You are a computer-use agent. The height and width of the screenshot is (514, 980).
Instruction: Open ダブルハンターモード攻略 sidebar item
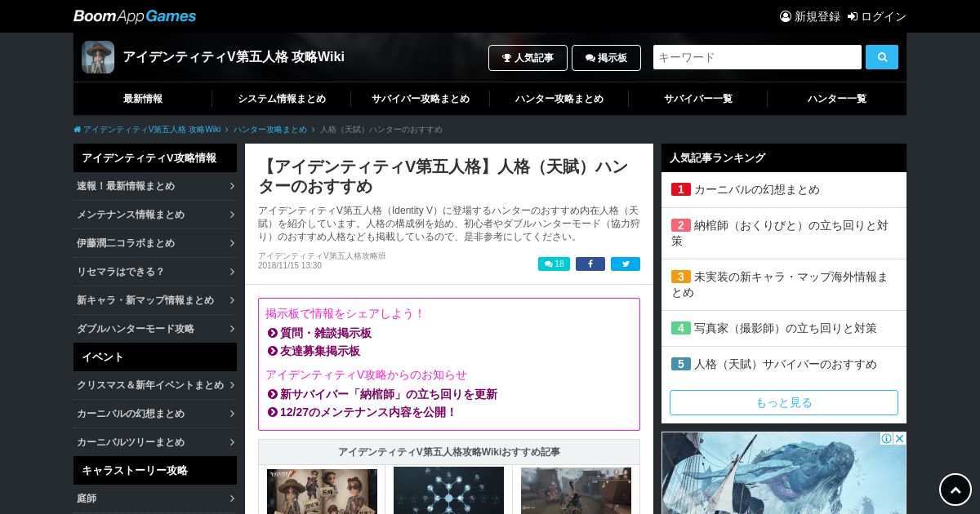coord(155,329)
